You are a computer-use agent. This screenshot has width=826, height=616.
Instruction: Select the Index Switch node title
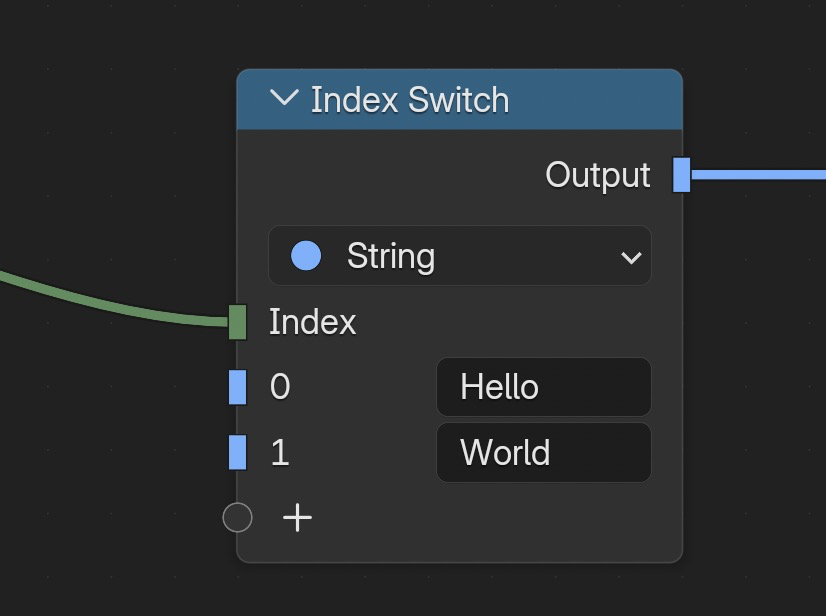pyautogui.click(x=411, y=99)
